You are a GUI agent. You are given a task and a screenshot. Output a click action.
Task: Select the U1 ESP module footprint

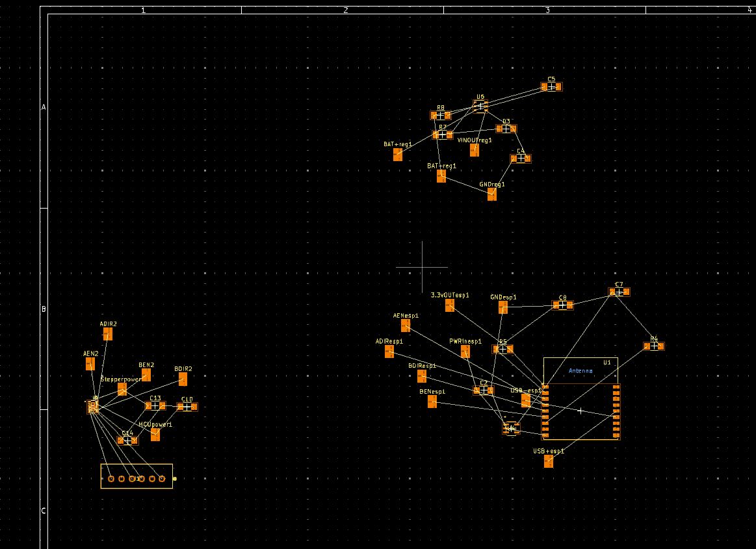pos(580,399)
